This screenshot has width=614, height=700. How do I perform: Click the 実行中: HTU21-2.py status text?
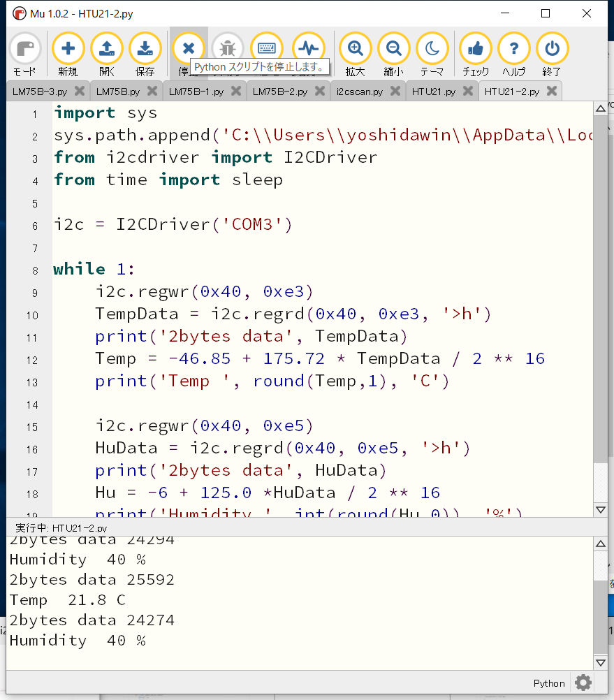[x=61, y=527]
